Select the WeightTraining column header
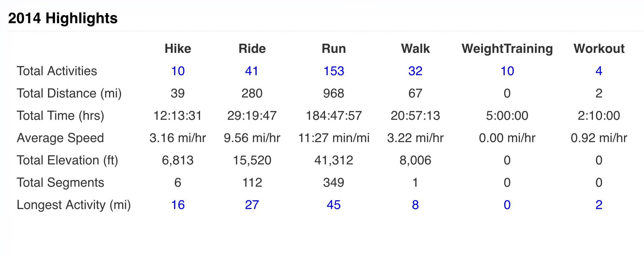Image resolution: width=644 pixels, height=256 pixels. (x=507, y=49)
